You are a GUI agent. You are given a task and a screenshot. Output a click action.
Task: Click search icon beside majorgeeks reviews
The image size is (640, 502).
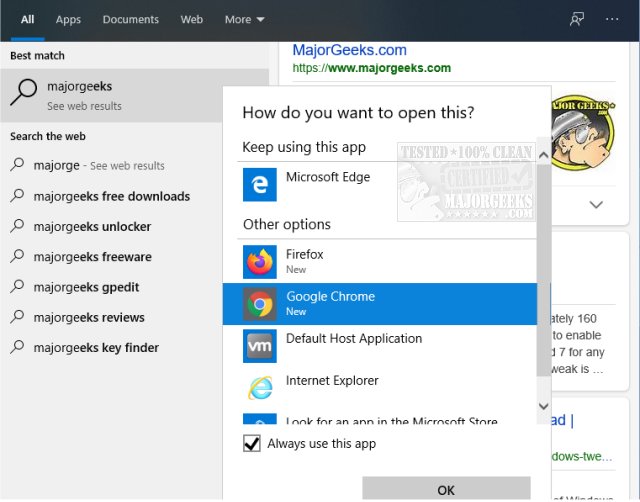click(x=17, y=316)
